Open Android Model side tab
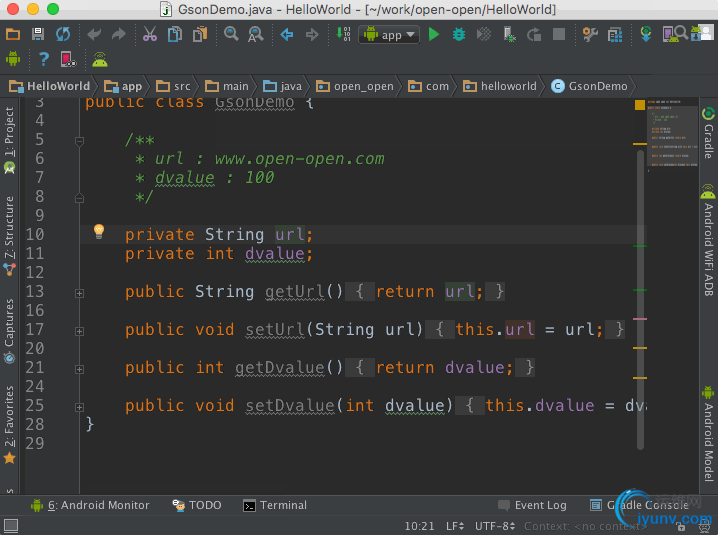 (708, 434)
